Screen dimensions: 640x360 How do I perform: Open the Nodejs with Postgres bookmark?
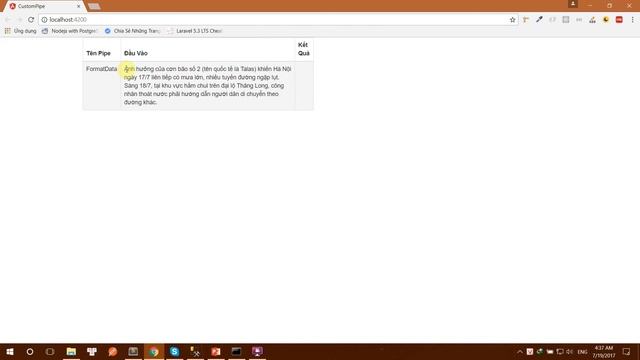click(69, 31)
